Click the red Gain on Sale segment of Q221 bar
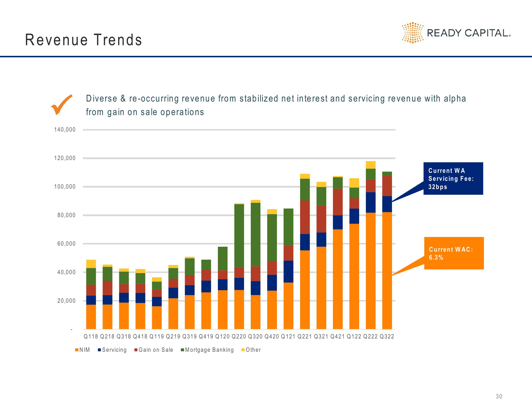 click(305, 217)
